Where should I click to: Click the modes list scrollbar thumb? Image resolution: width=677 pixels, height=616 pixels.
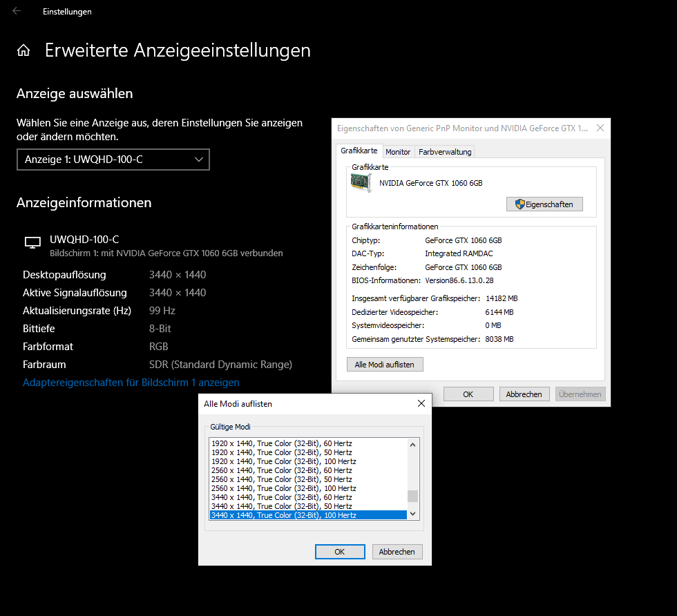pos(413,496)
